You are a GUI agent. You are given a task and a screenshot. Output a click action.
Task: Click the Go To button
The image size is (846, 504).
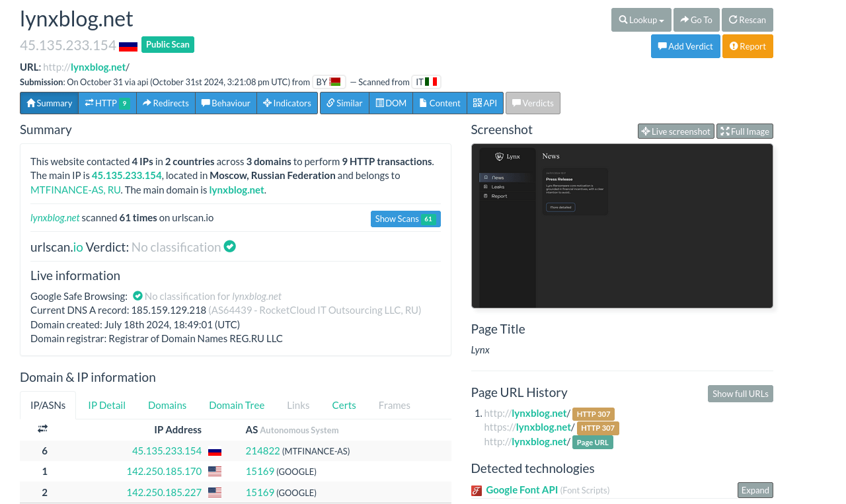pos(696,20)
